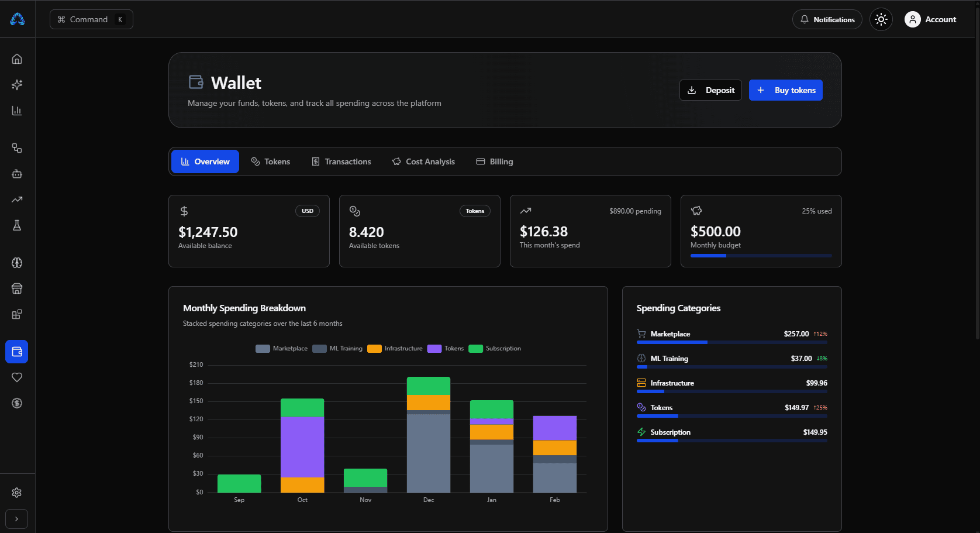Click the sparkles icon in sidebar
The image size is (980, 533).
click(17, 85)
